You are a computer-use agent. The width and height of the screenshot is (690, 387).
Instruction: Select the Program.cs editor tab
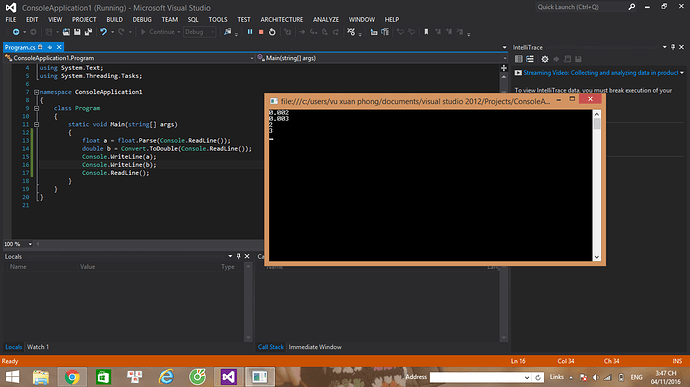point(20,47)
